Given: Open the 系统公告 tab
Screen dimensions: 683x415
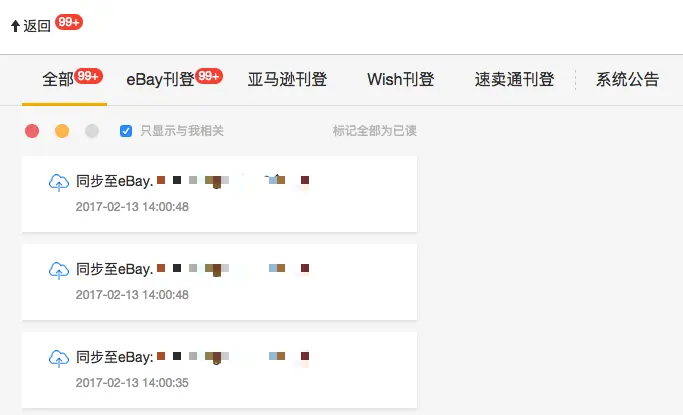Looking at the screenshot, I should click(627, 80).
